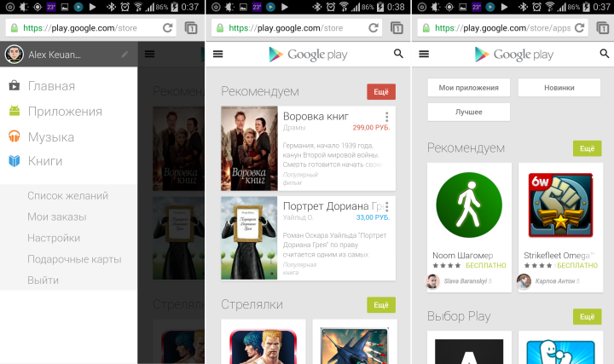Open Музыка in the left drawer

(51, 137)
